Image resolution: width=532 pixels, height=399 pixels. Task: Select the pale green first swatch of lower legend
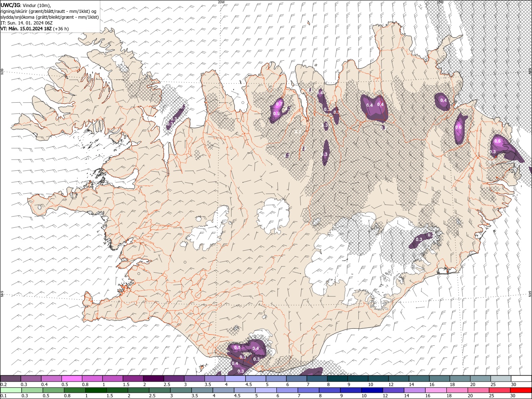click(11, 390)
